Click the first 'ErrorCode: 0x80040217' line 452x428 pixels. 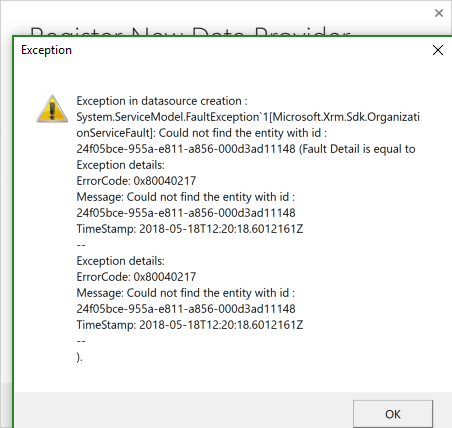(136, 181)
